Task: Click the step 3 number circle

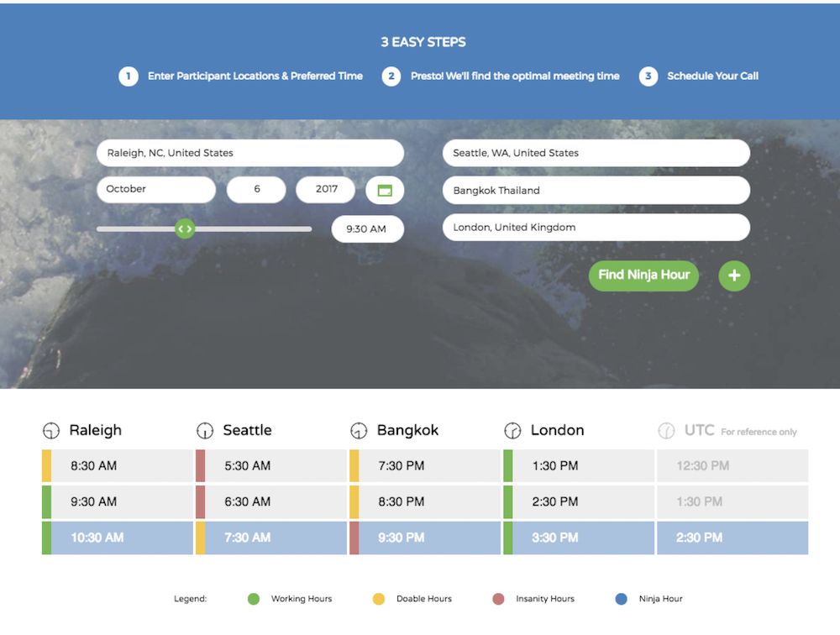Action: [648, 76]
